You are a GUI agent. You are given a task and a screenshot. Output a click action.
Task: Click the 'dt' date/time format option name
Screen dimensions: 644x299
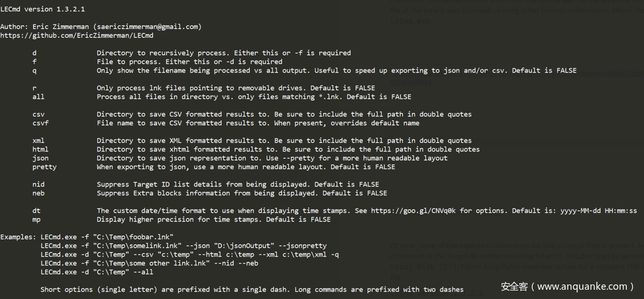[x=36, y=210]
